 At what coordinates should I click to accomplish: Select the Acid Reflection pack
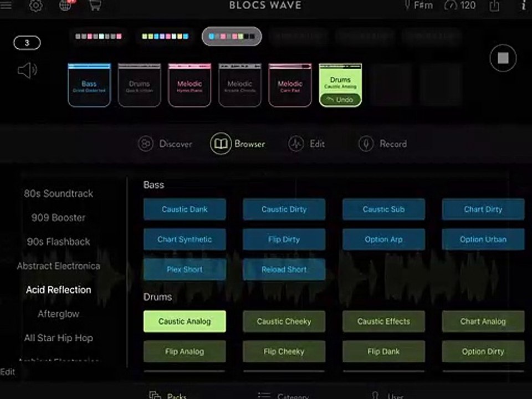coord(58,290)
